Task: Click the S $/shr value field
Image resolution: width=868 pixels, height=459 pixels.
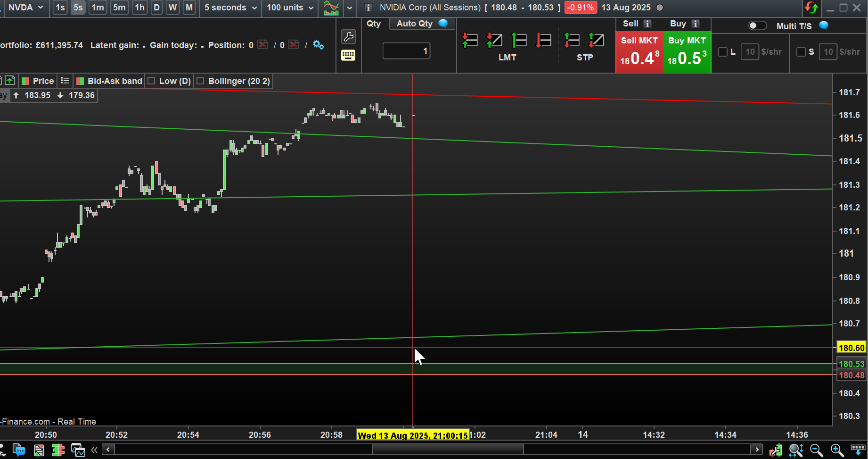Action: 828,52
